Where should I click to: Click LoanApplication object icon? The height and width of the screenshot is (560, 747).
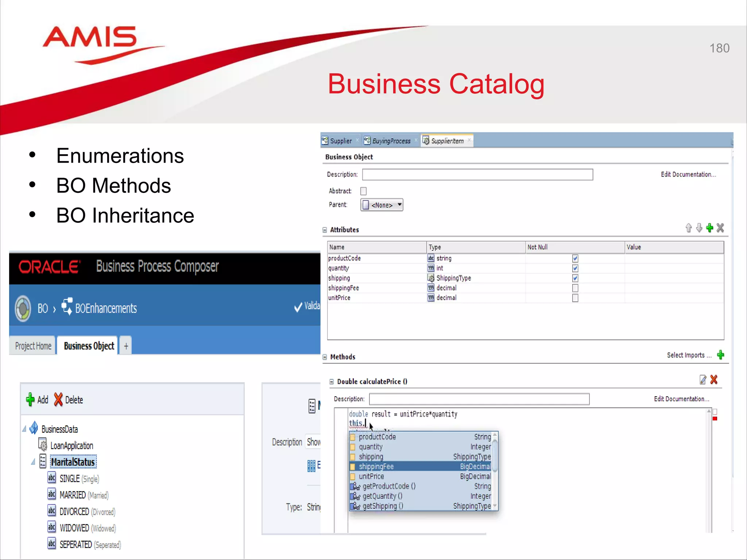coord(43,445)
